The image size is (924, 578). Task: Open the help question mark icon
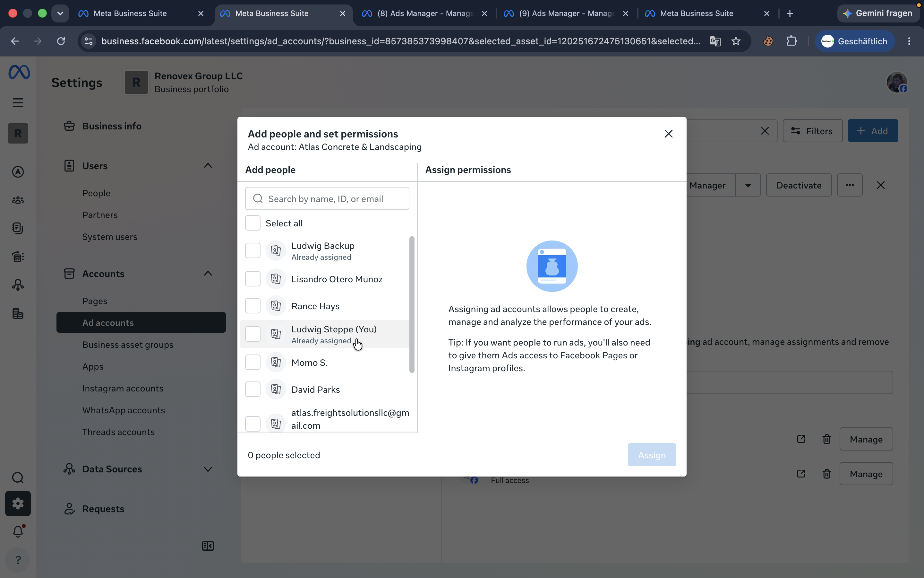pos(18,560)
